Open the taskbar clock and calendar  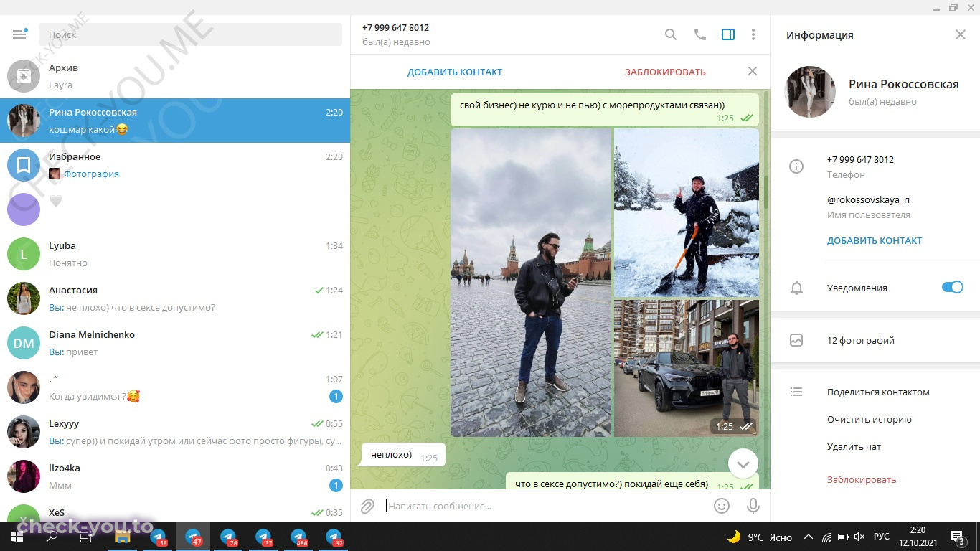918,537
